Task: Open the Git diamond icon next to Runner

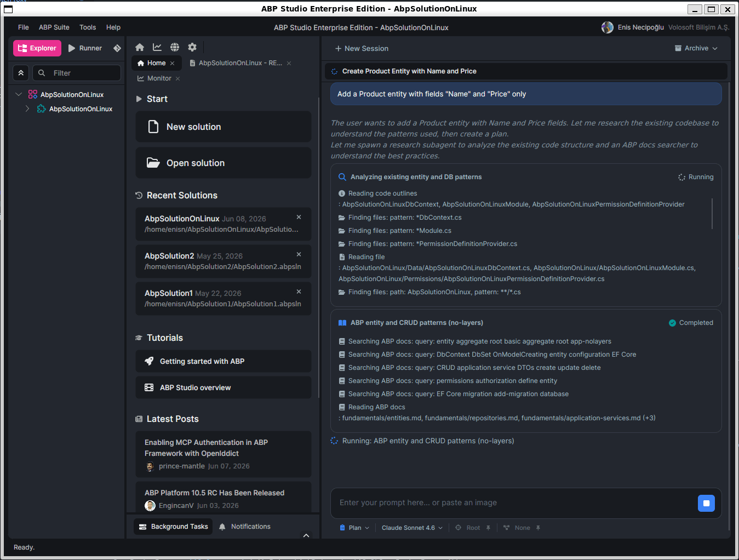Action: (117, 48)
